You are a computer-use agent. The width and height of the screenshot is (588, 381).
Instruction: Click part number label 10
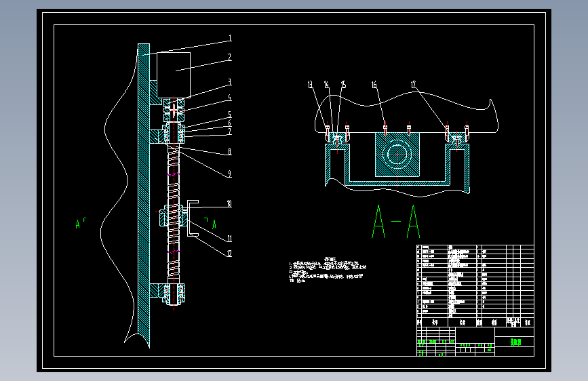tap(229, 203)
